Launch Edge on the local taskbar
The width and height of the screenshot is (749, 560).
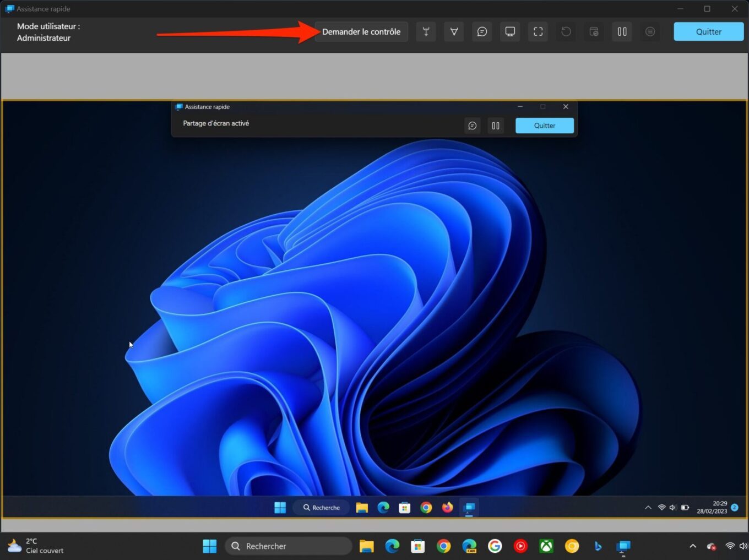(392, 546)
